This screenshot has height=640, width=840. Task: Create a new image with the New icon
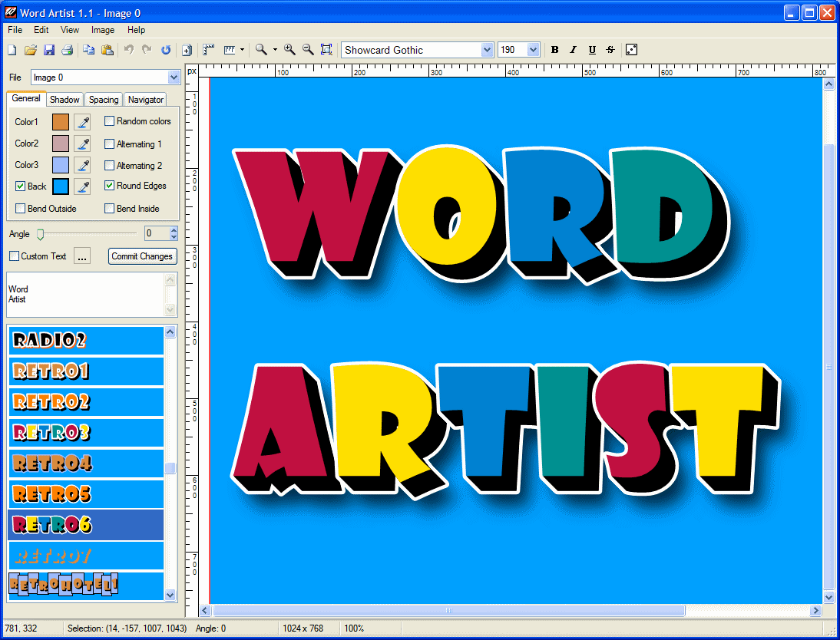coord(12,50)
